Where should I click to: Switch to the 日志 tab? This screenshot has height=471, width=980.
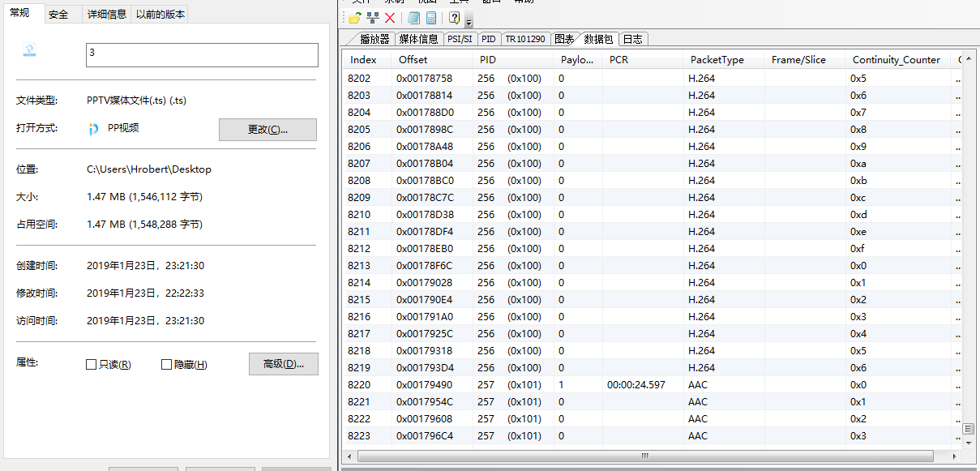coord(632,39)
